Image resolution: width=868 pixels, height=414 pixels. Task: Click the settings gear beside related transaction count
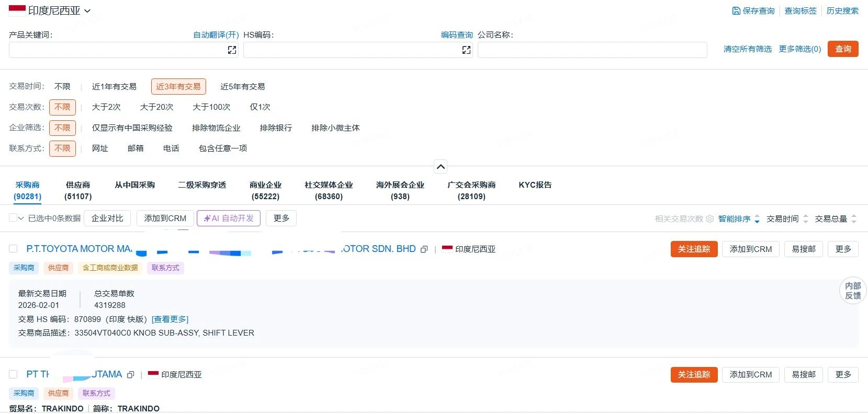click(709, 219)
